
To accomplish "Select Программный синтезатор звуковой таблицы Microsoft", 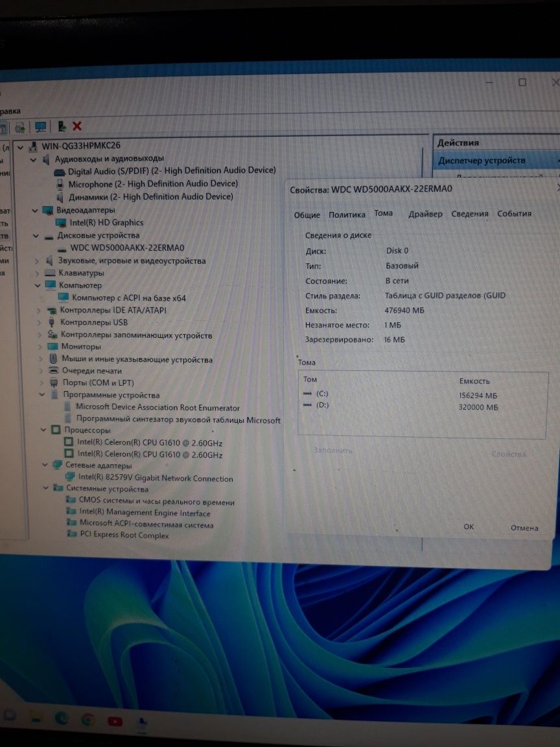I will point(178,420).
